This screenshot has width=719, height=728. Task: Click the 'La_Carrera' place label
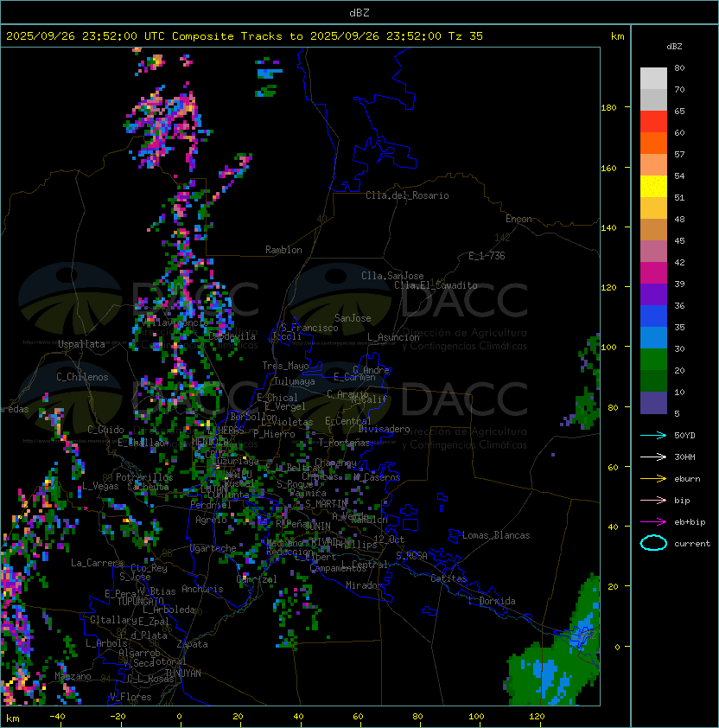(97, 563)
